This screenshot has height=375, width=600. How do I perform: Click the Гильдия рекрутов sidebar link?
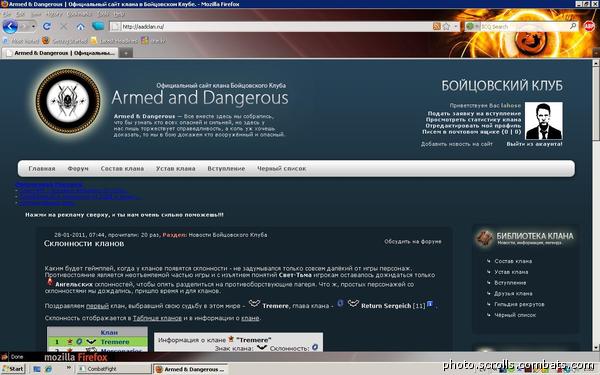click(519, 304)
